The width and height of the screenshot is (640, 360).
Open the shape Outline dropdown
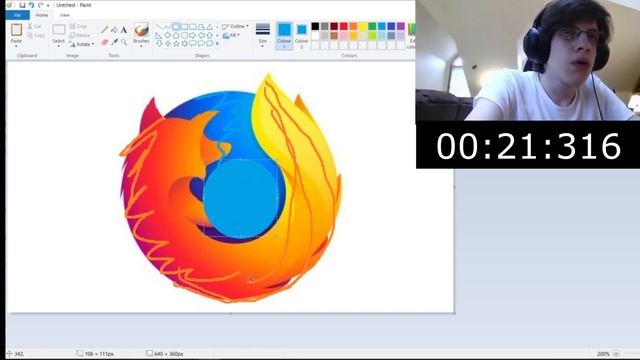click(x=236, y=27)
